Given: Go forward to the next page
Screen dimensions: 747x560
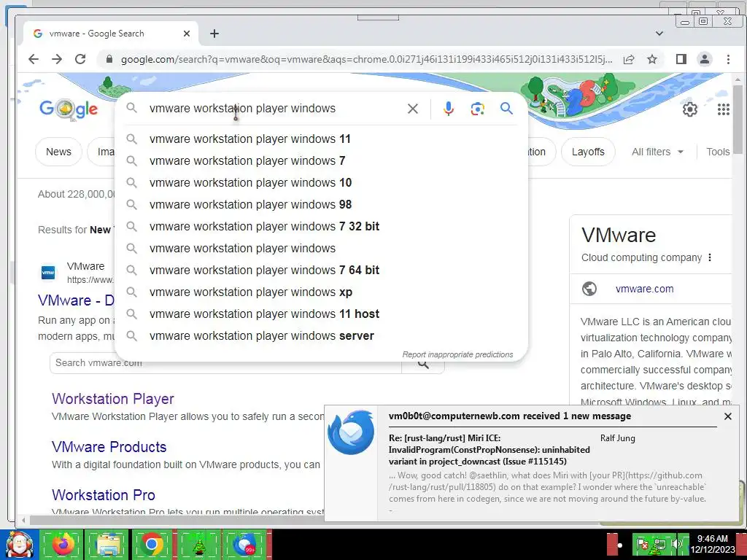Looking at the screenshot, I should pos(57,59).
